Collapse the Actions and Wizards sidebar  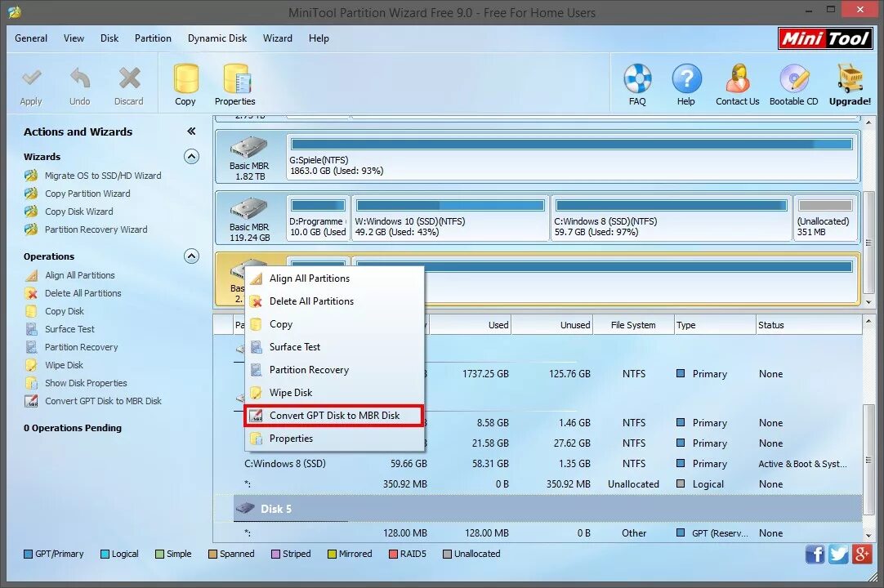tap(190, 131)
